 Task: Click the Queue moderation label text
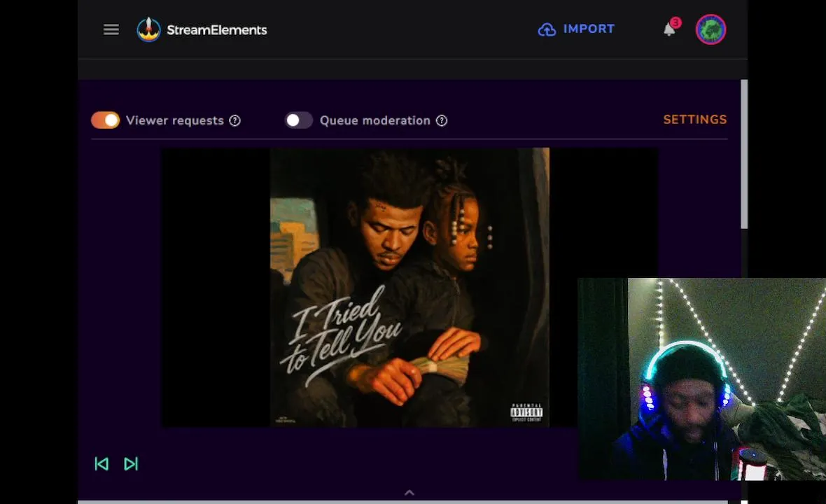click(375, 120)
